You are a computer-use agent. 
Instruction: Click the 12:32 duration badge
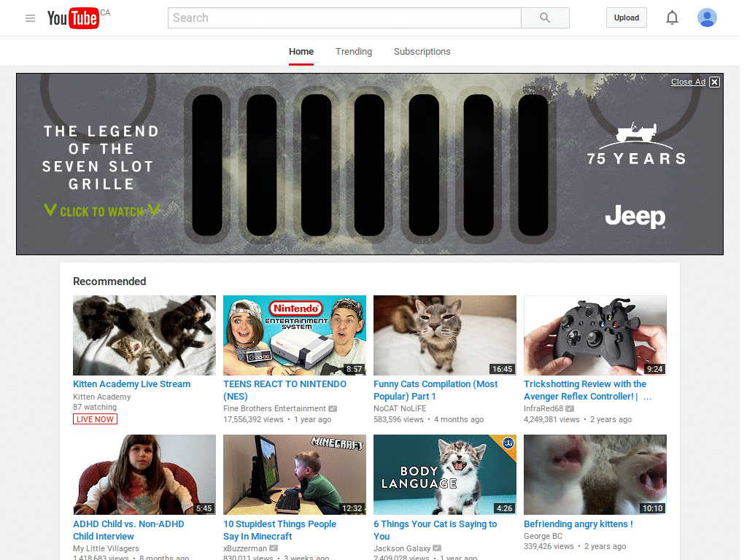pos(352,508)
